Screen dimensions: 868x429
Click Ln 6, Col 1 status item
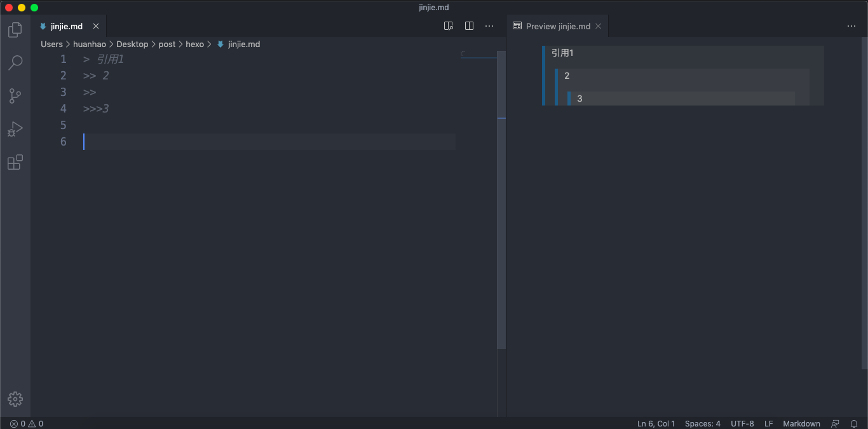coord(656,423)
